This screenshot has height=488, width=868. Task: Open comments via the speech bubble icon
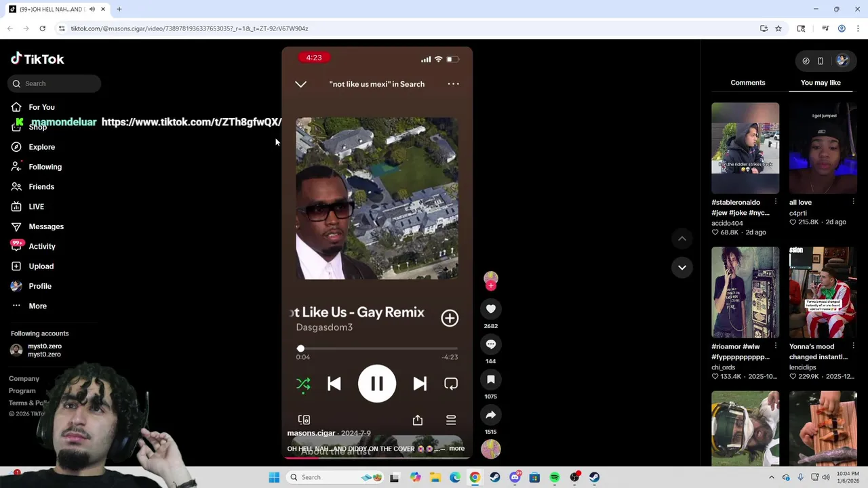point(491,344)
